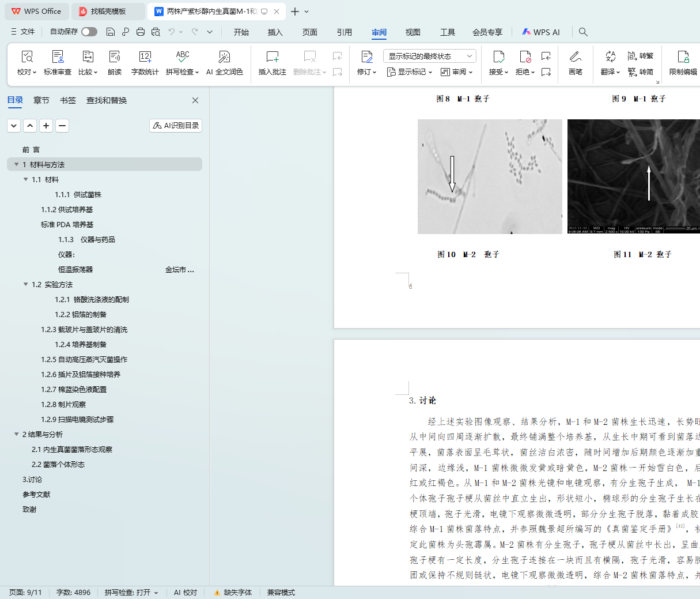Switch to the 视图 ribbon tab

[x=413, y=32]
